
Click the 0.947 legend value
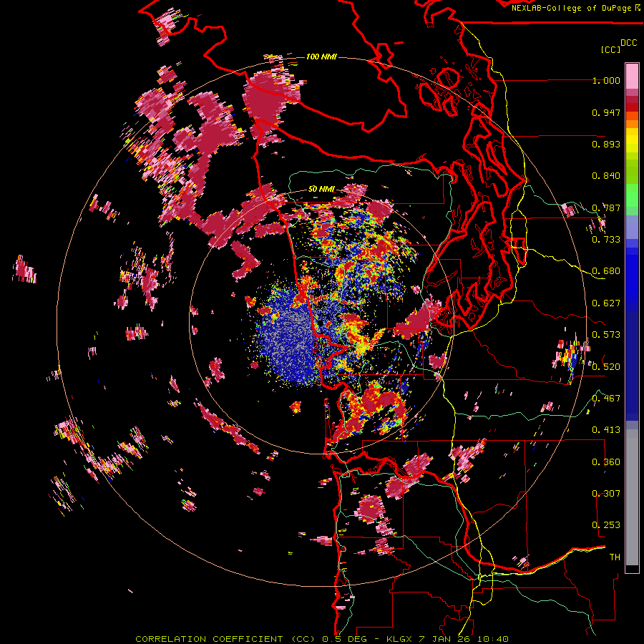click(x=606, y=112)
